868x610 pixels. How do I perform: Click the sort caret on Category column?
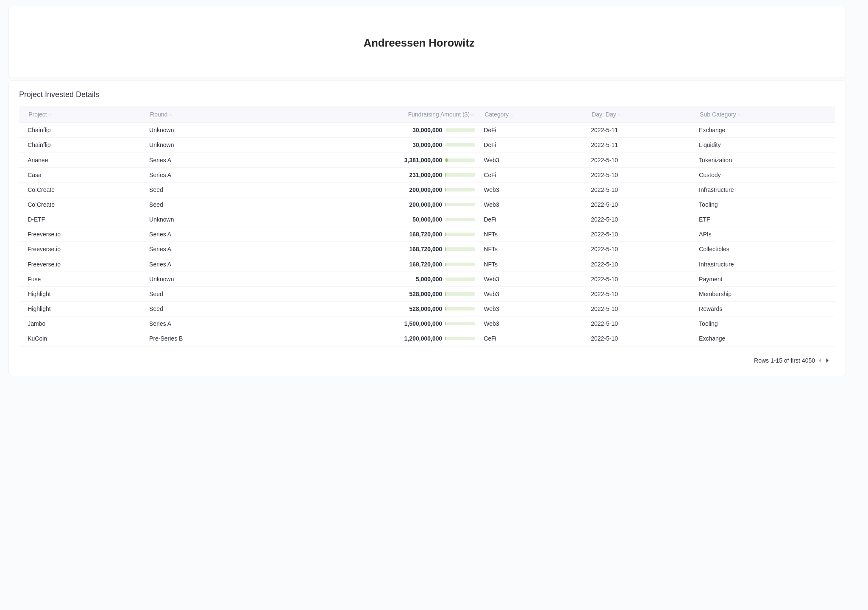[x=511, y=115]
